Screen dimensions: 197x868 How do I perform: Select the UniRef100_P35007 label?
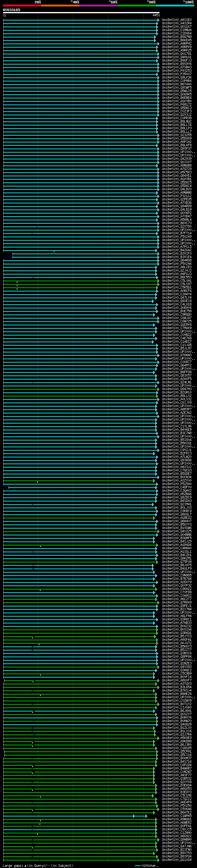coord(176,74)
